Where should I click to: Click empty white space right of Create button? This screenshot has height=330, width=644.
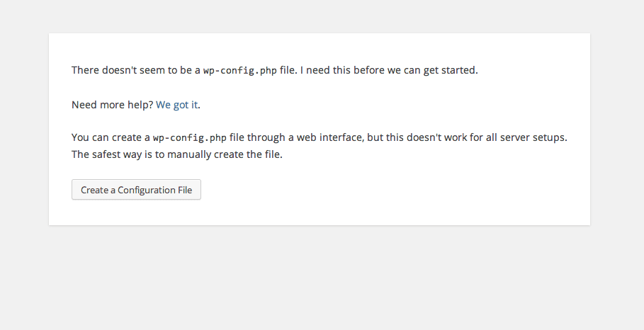coord(390,190)
